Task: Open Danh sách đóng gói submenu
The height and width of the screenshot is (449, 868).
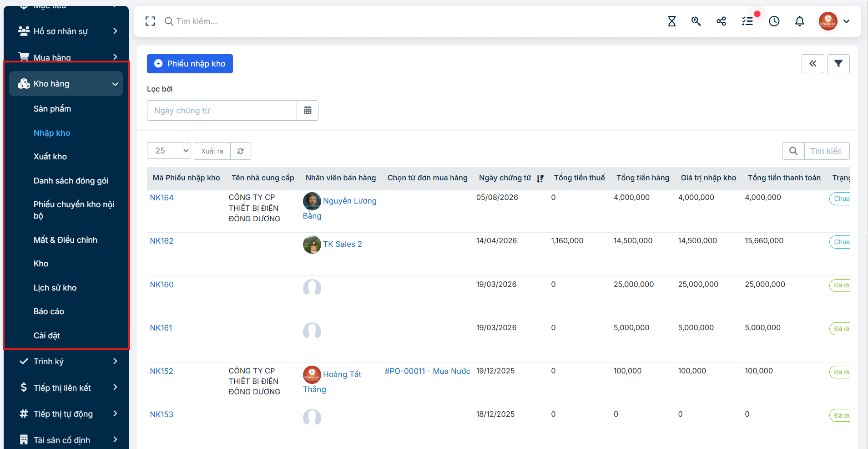Action: (x=71, y=181)
